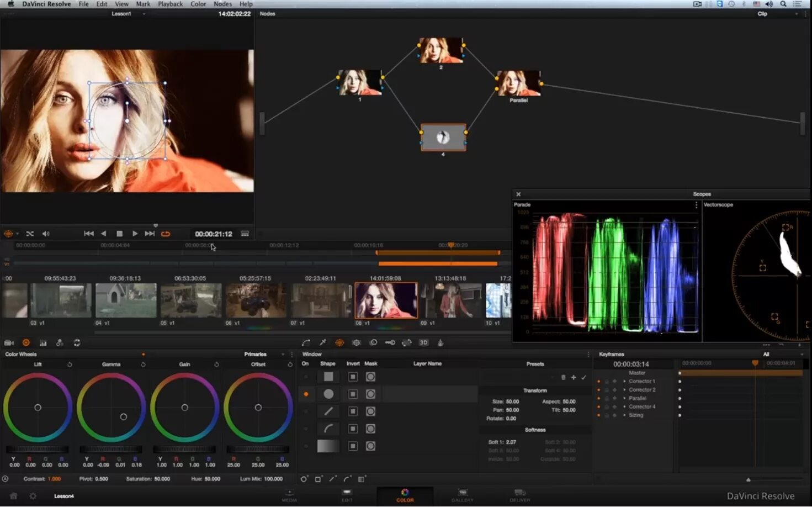The height and width of the screenshot is (507, 812).
Task: Open the Parade scope options menu
Action: click(696, 205)
